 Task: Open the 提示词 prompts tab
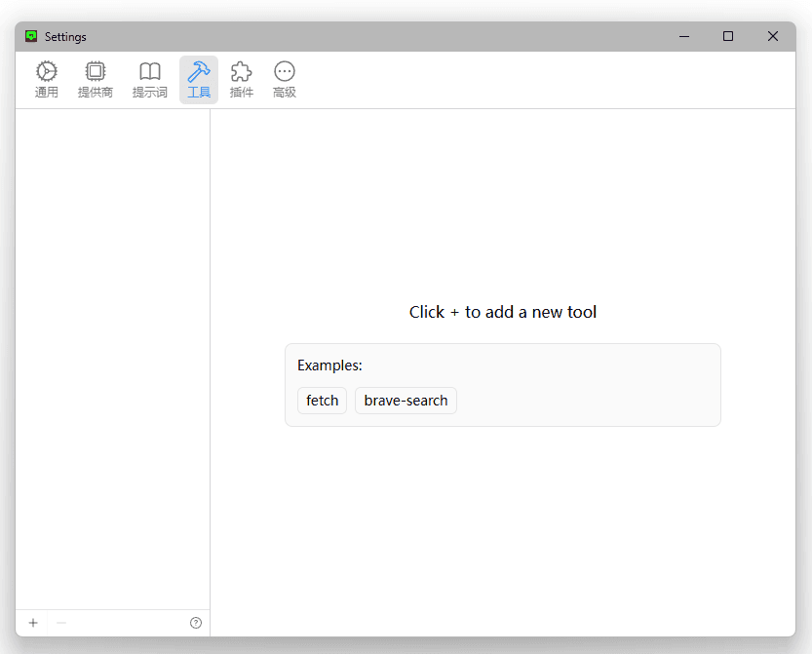pyautogui.click(x=150, y=80)
